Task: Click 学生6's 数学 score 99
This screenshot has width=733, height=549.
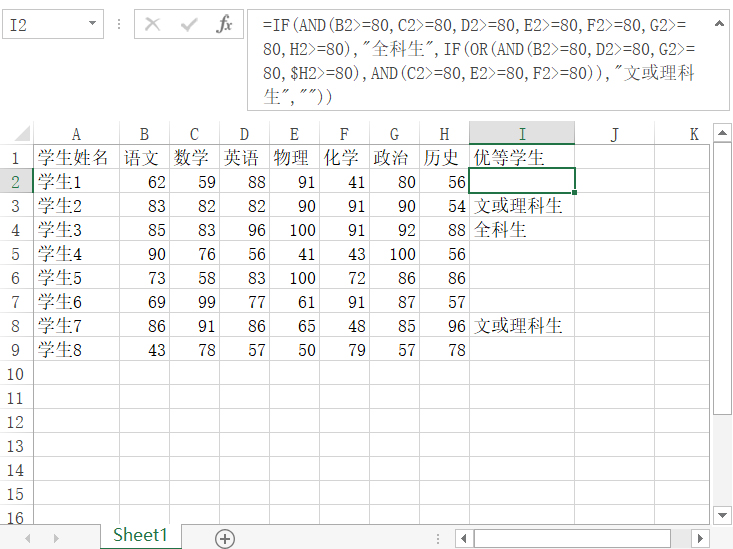Action: pyautogui.click(x=194, y=302)
